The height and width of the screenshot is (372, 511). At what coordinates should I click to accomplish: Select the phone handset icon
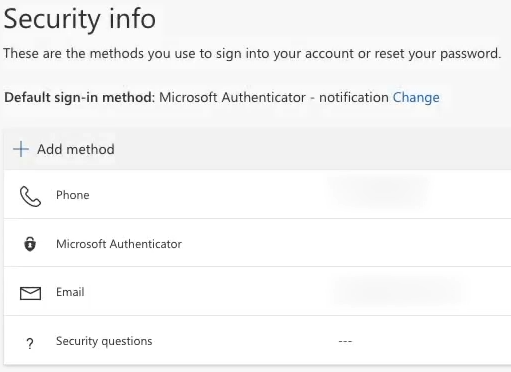pos(30,197)
